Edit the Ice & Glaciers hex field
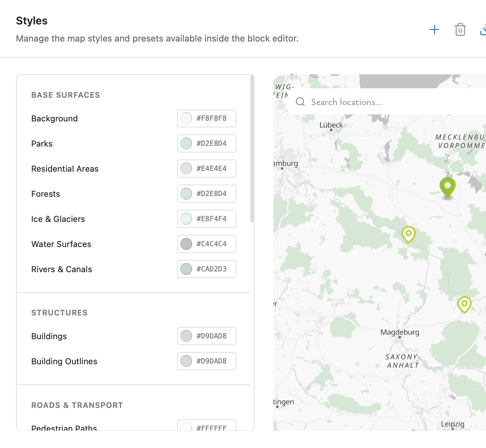486x448 pixels. (211, 219)
